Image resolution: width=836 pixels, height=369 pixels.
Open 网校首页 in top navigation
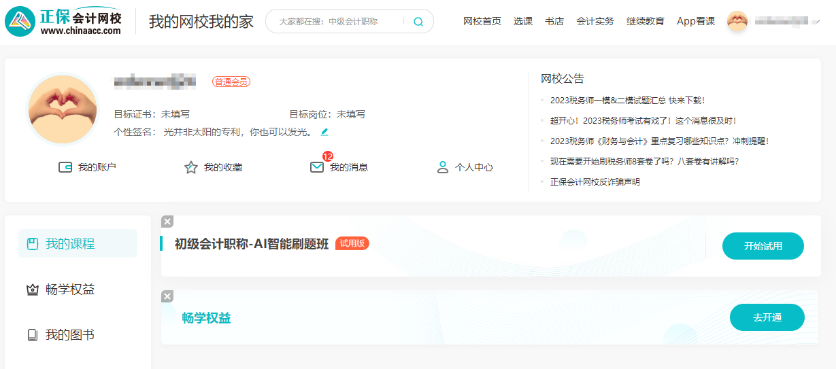(482, 21)
